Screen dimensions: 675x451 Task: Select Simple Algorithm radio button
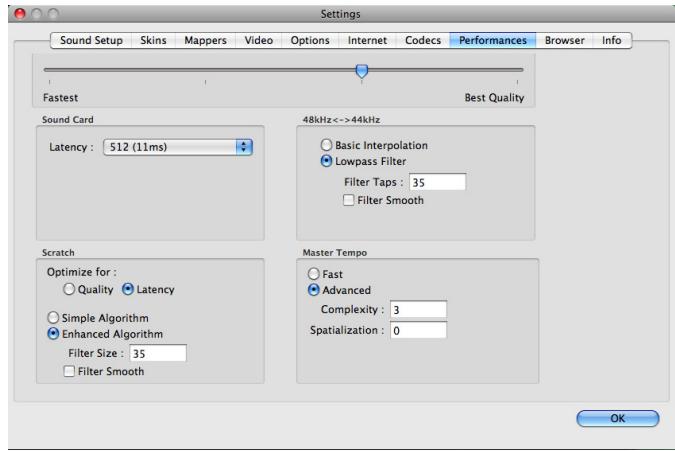tap(53, 318)
